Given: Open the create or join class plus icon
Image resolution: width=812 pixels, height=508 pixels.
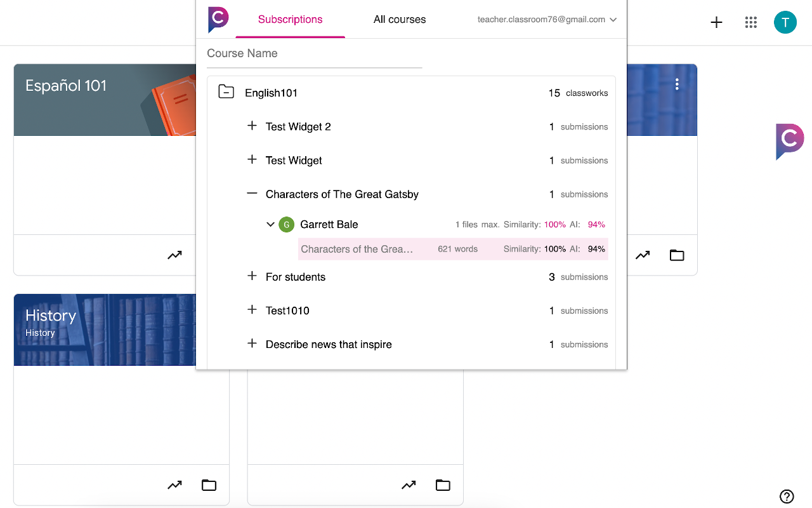Looking at the screenshot, I should tap(716, 22).
